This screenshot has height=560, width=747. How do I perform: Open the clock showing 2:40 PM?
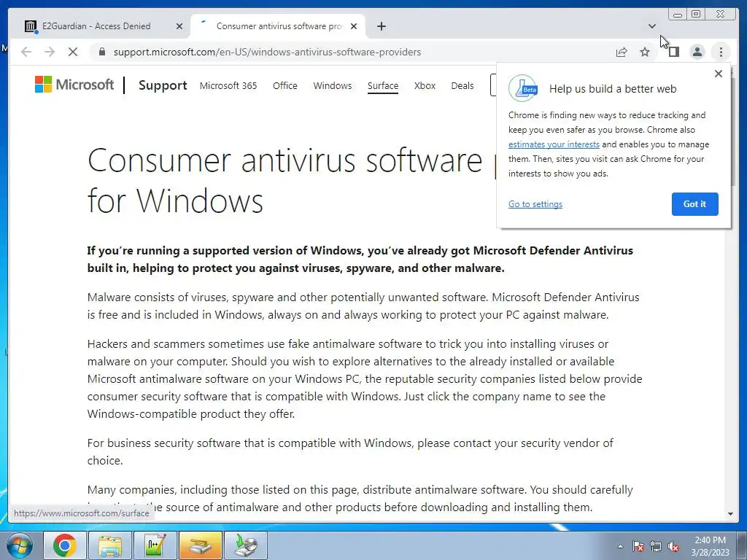tap(710, 545)
